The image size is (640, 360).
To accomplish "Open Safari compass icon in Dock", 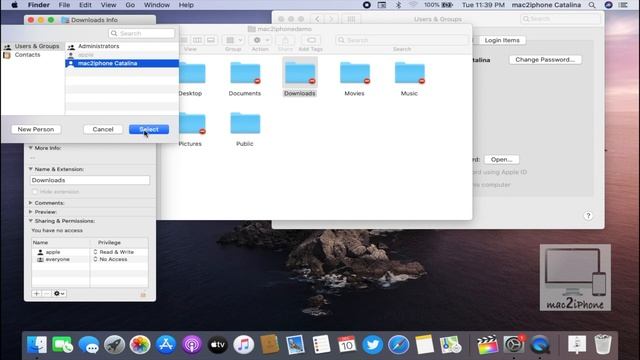I will click(399, 345).
